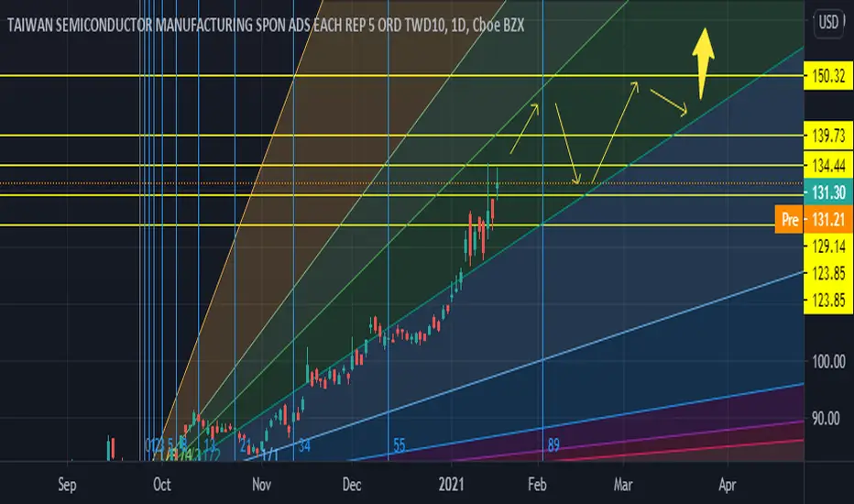The height and width of the screenshot is (504, 854).
Task: Select the Apr time axis label
Action: (x=728, y=485)
